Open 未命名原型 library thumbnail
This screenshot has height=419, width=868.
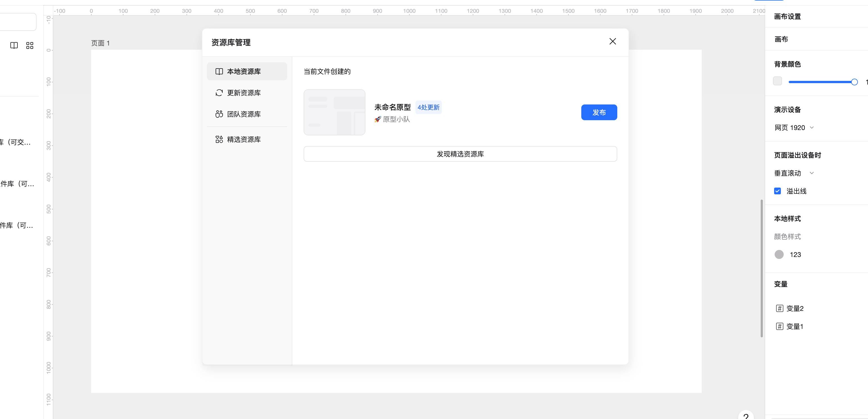pyautogui.click(x=334, y=112)
